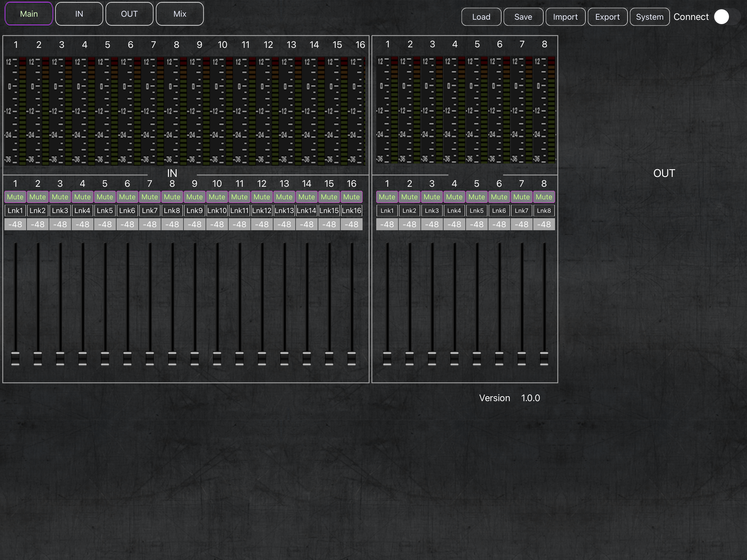Click the Save button

point(523,17)
